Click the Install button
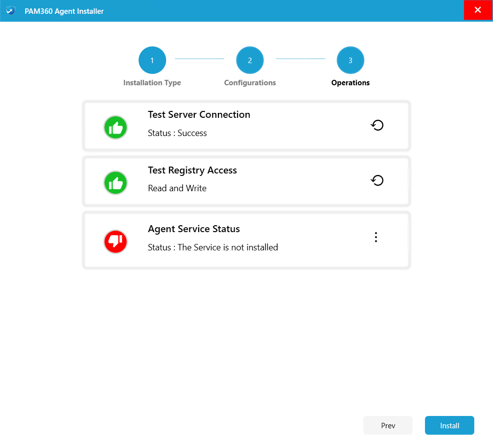This screenshot has height=448, width=493. tap(449, 425)
